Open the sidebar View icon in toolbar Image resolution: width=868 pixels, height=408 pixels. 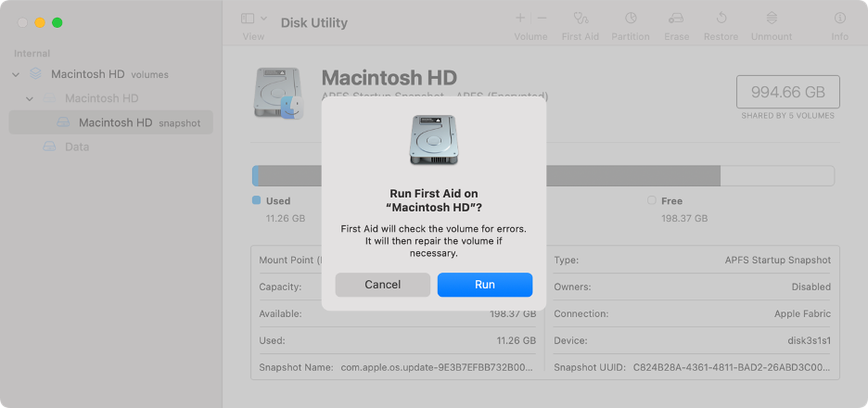(248, 19)
